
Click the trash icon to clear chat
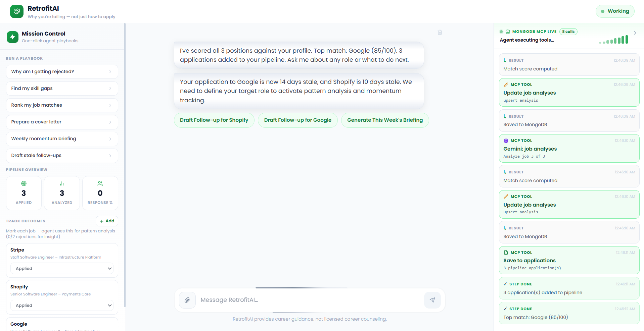(440, 33)
